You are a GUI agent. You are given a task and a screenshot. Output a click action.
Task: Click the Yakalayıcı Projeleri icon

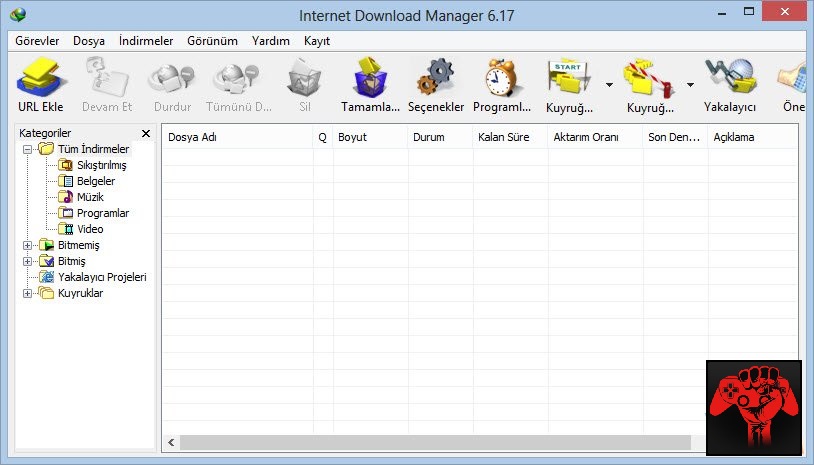tap(46, 277)
